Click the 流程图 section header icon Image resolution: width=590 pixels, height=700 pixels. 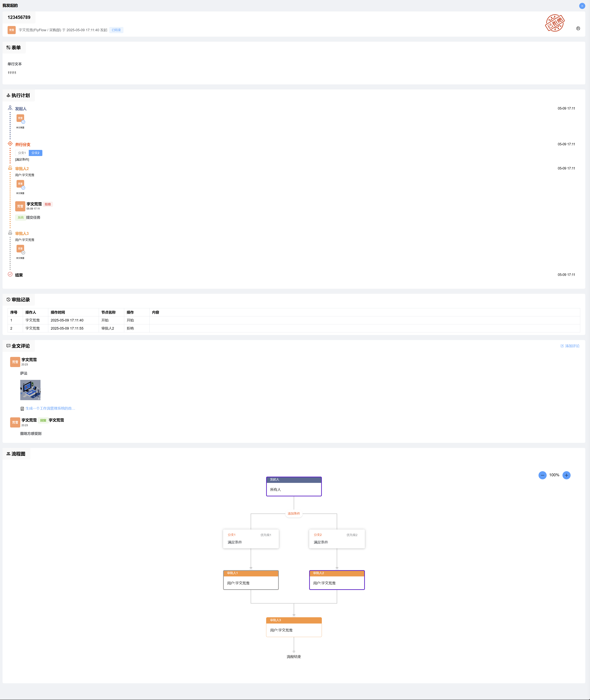click(x=8, y=454)
